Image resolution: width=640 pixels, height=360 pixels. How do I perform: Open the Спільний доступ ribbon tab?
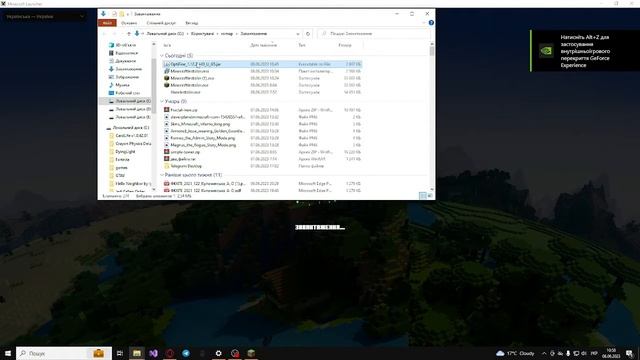[161, 23]
